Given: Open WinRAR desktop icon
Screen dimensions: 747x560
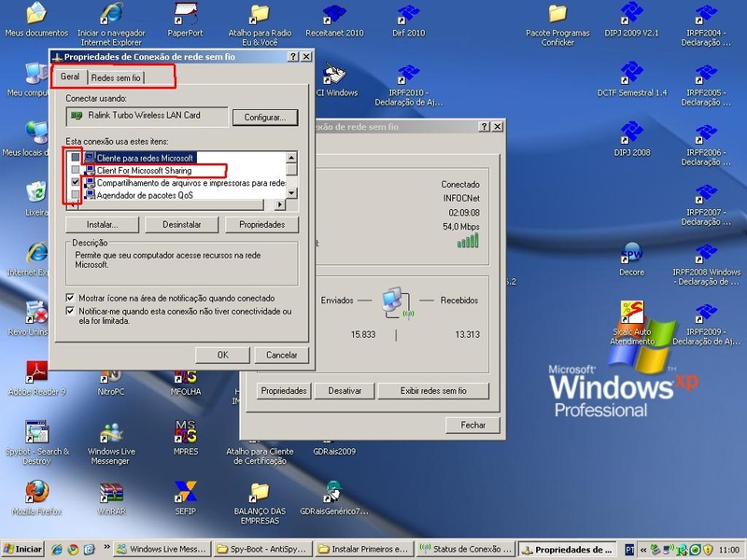Looking at the screenshot, I should click(x=111, y=499).
